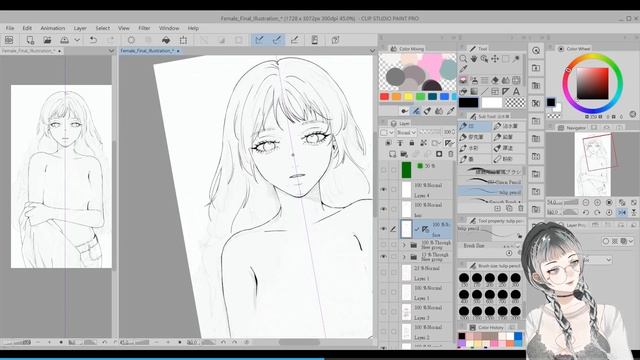Screen dimensions: 640x360
Task: Open the Help menu
Action: click(x=193, y=28)
